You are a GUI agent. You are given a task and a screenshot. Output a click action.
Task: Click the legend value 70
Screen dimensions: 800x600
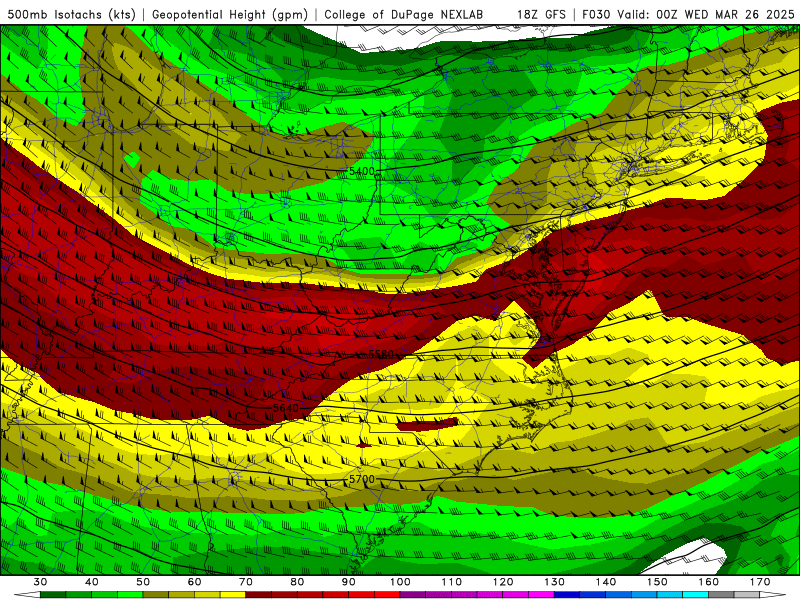click(246, 582)
